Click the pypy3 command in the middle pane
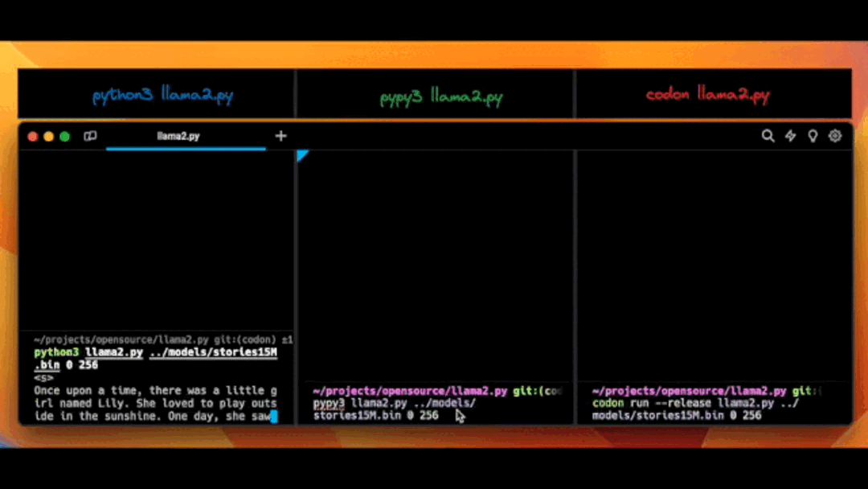 [329, 403]
